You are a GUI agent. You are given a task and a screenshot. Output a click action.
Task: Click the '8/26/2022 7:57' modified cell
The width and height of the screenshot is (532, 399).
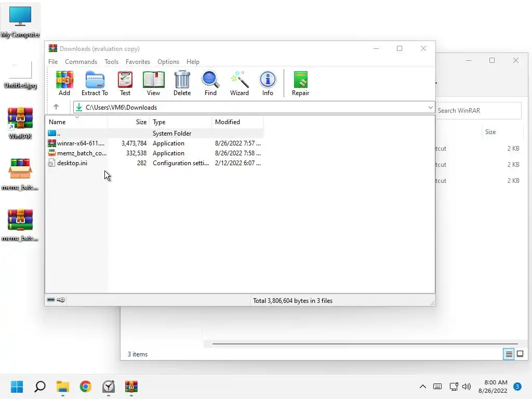pyautogui.click(x=237, y=143)
